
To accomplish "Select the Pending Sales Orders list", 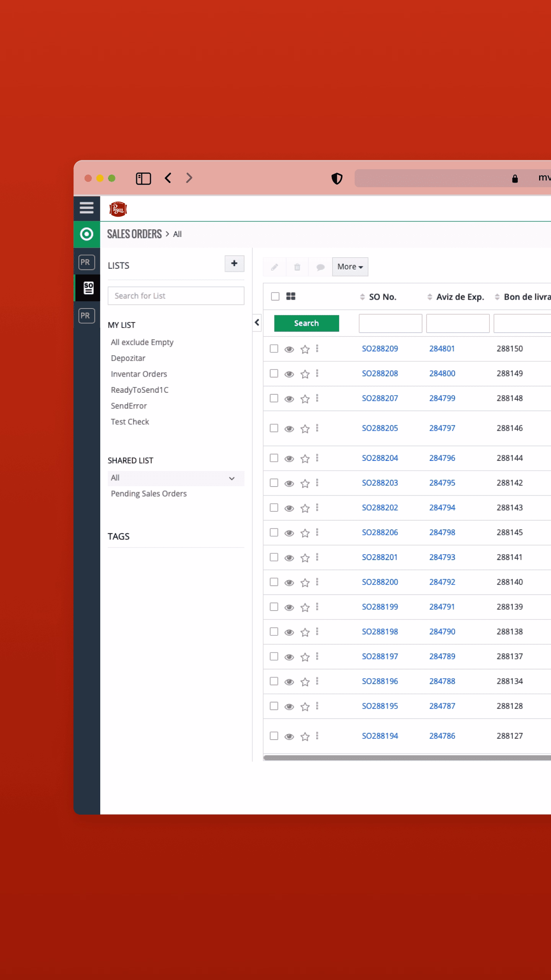I will [x=149, y=494].
